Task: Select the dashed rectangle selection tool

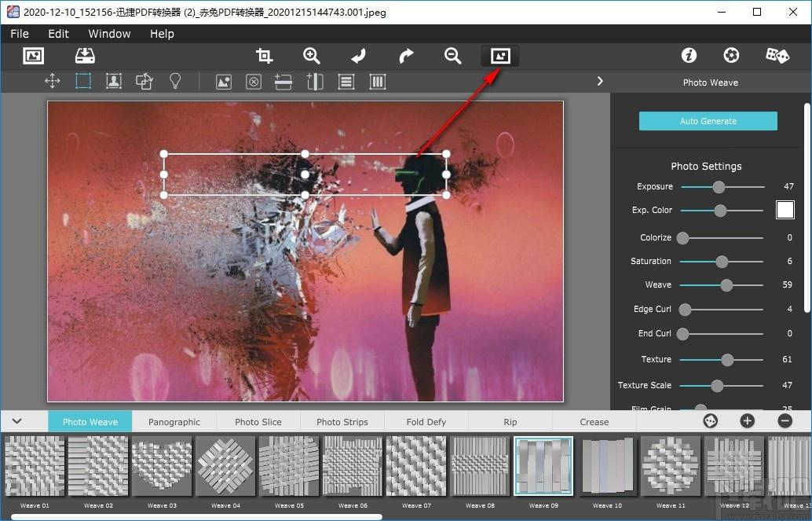Action: (x=83, y=82)
